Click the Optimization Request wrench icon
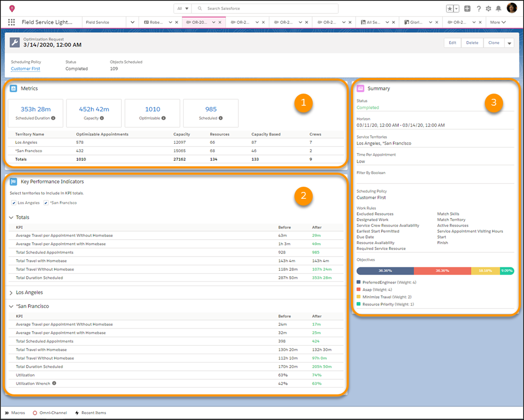Viewport: 524px width, 420px height. [15, 42]
